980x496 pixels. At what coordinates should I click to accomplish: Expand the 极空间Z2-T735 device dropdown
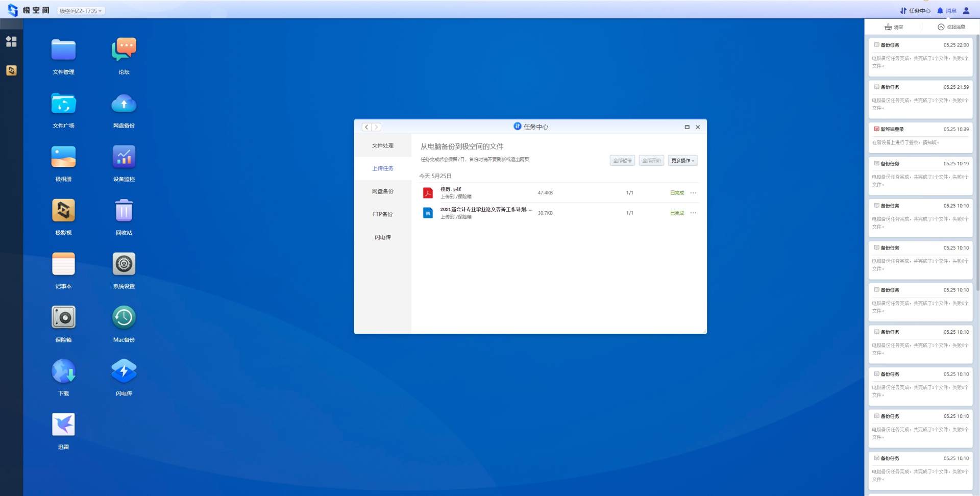(x=81, y=11)
